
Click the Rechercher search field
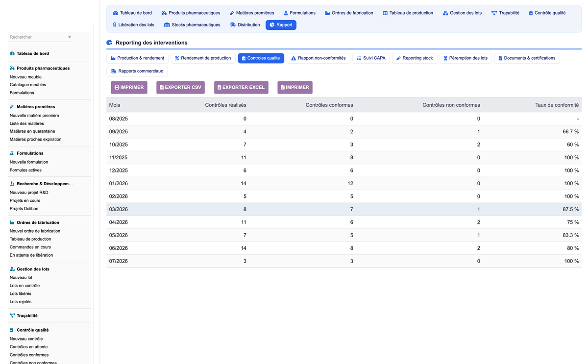(x=40, y=37)
